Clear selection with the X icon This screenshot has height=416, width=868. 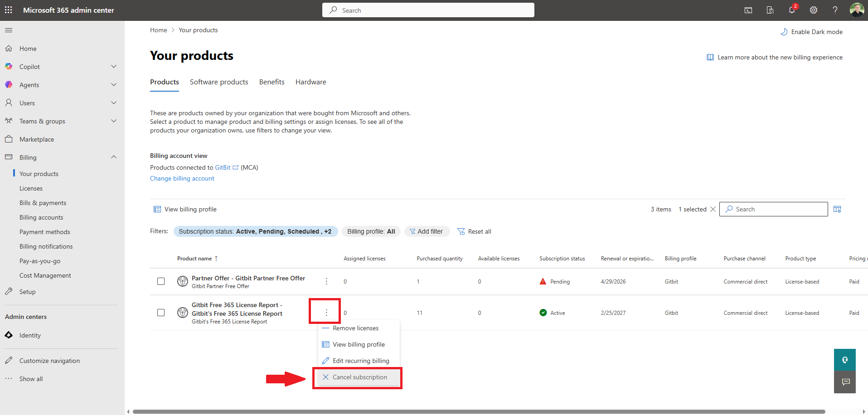pyautogui.click(x=713, y=209)
